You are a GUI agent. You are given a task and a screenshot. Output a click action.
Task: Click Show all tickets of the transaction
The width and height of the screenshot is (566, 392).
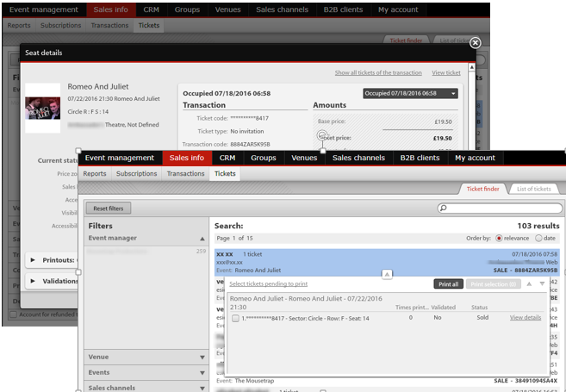[378, 72]
